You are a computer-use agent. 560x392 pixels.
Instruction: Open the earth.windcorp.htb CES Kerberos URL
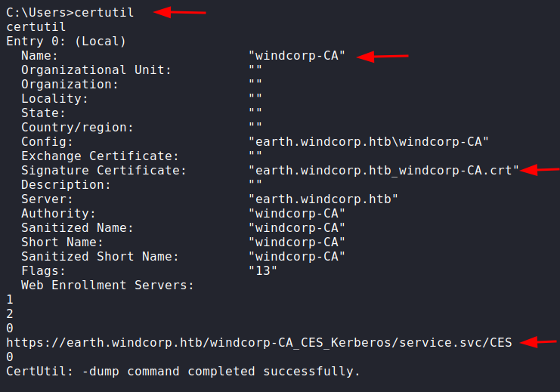259,342
